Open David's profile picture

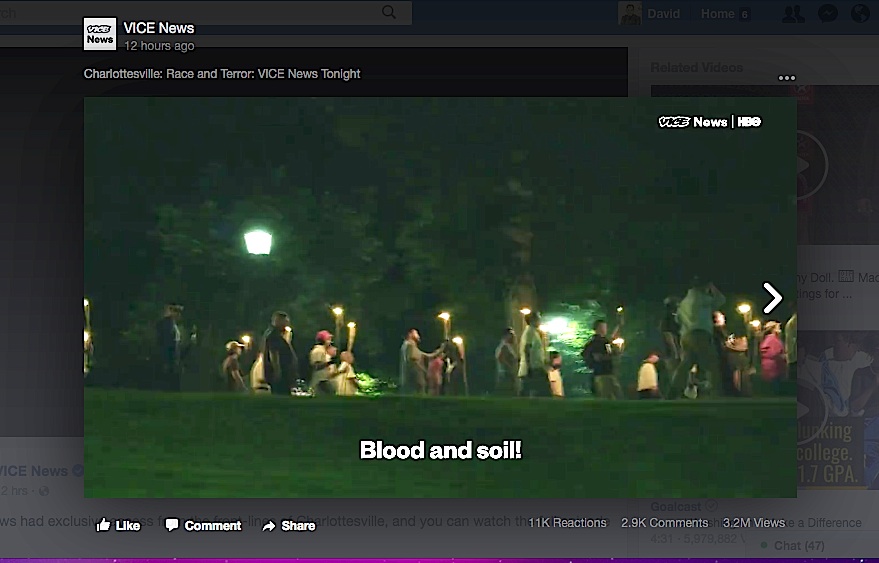pyautogui.click(x=630, y=13)
